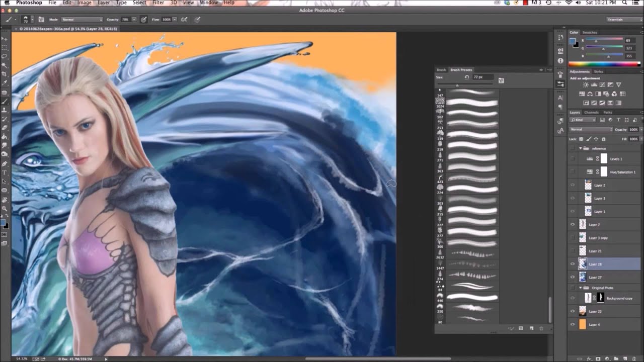Open Spotlight search in the menu bar
This screenshot has height=362, width=644.
[x=624, y=3]
